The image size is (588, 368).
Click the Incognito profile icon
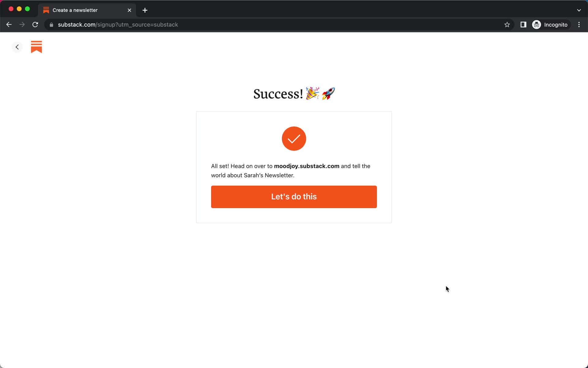click(x=536, y=24)
